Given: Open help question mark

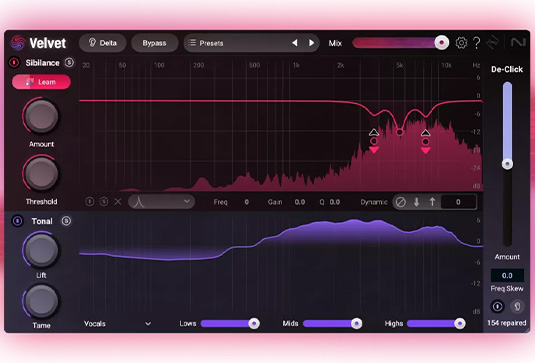Looking at the screenshot, I should click(477, 43).
